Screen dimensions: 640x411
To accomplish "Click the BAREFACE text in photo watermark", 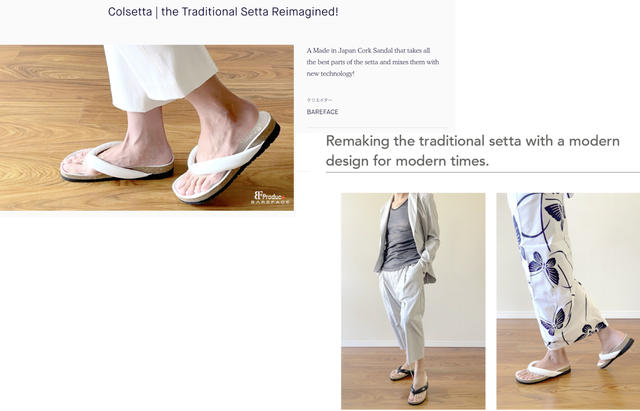I will point(270,202).
